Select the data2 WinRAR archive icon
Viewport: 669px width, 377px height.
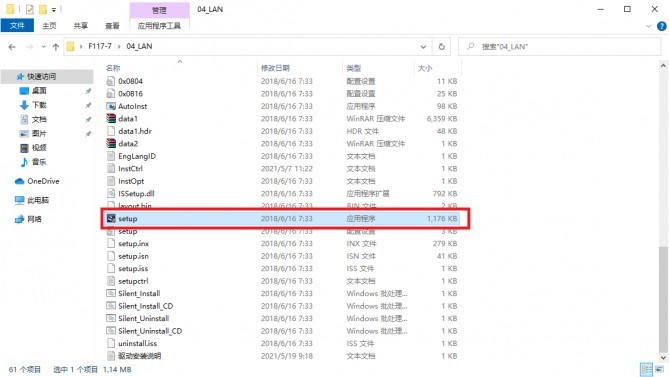click(111, 143)
